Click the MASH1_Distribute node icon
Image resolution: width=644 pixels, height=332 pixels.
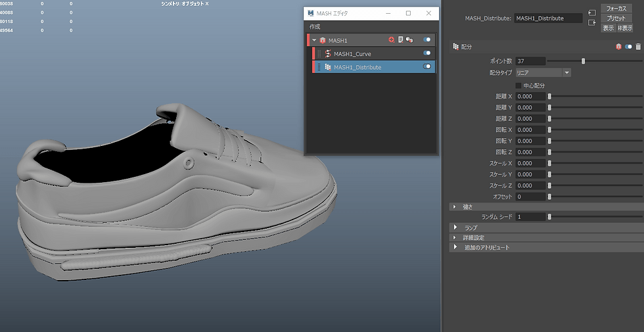click(328, 67)
